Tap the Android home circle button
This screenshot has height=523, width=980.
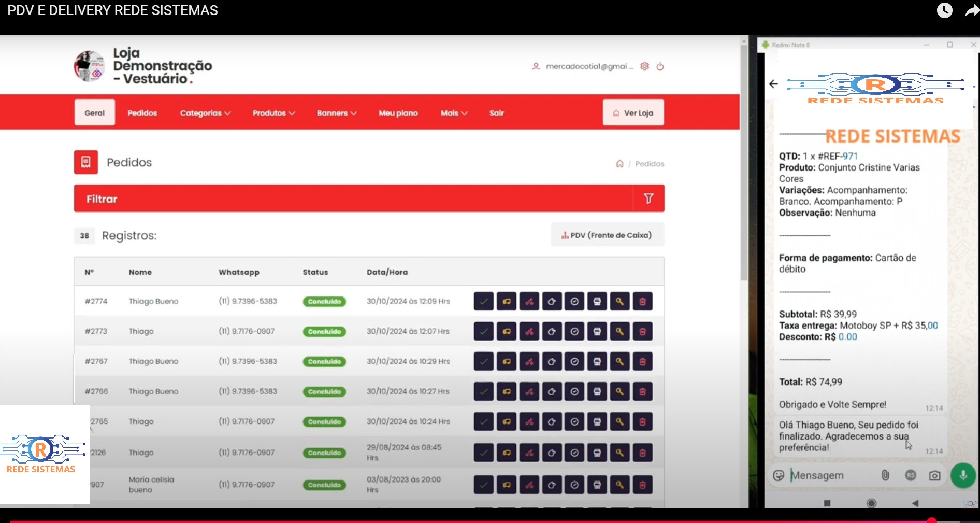coord(871,503)
